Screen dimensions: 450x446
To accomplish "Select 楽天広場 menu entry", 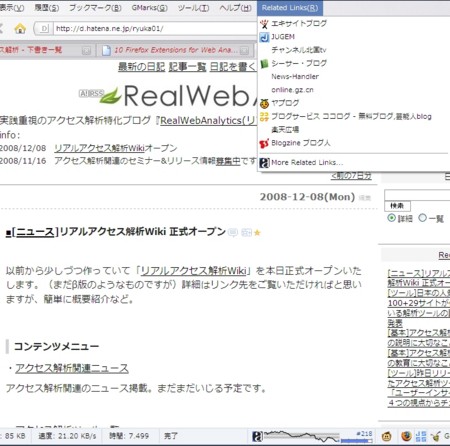I will (353, 130).
